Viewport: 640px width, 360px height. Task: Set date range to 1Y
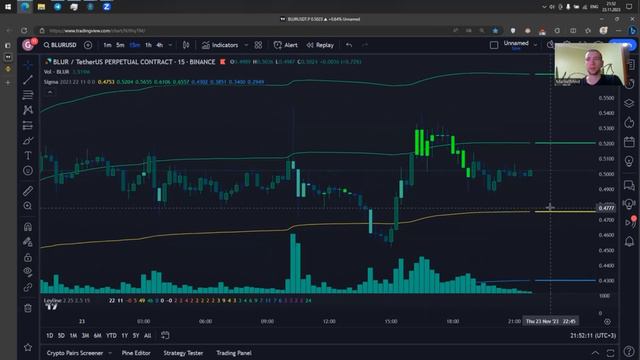(124, 336)
